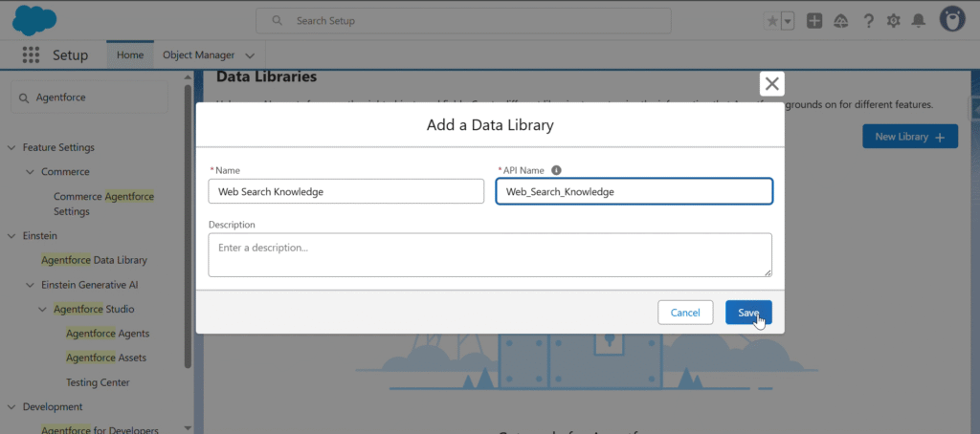980x434 pixels.
Task: Click the Data Libraries heading
Action: (x=266, y=76)
